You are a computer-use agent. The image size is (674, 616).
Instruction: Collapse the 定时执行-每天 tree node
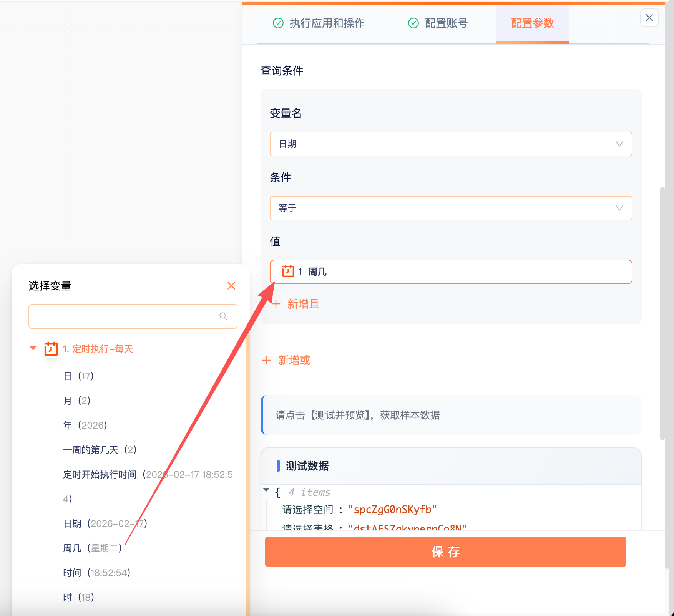tap(33, 348)
